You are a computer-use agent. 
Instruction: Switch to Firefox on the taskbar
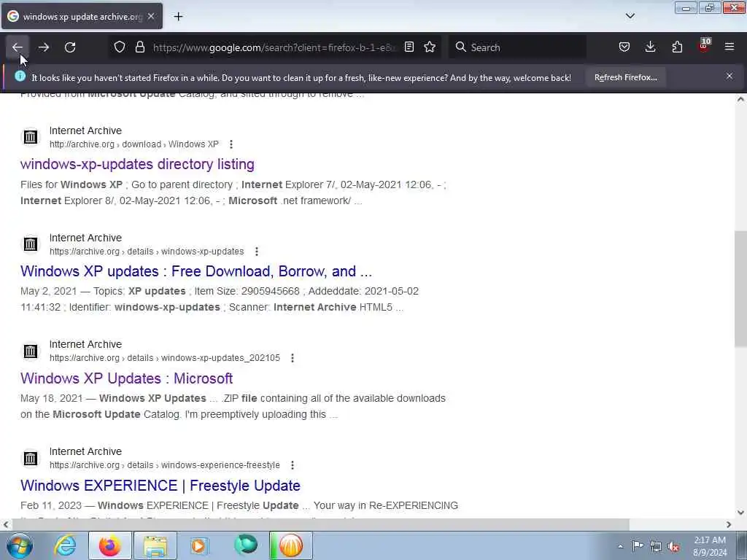tap(109, 545)
